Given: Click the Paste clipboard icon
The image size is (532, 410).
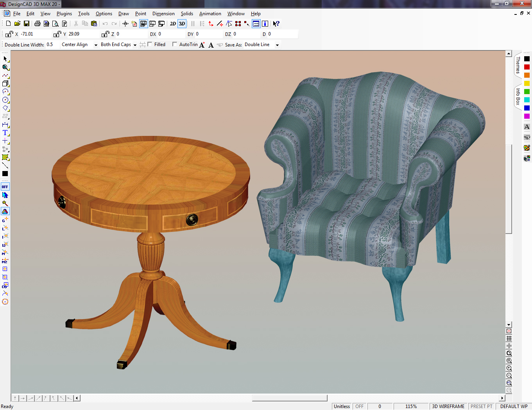Looking at the screenshot, I should click(94, 24).
